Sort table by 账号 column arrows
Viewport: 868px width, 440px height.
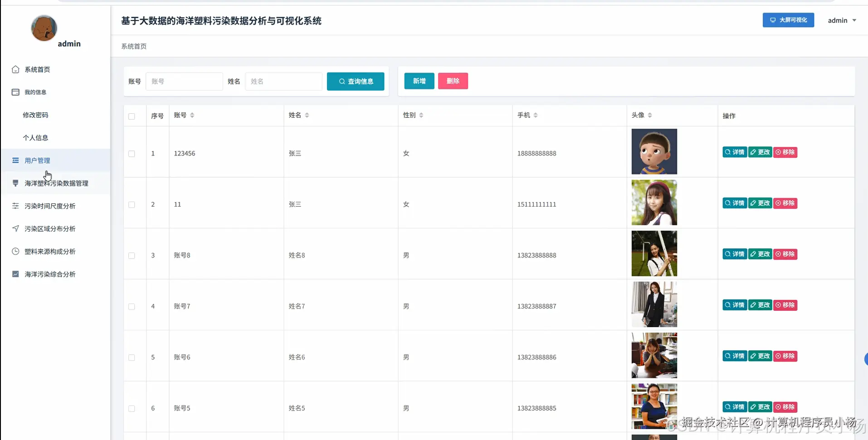pos(192,115)
